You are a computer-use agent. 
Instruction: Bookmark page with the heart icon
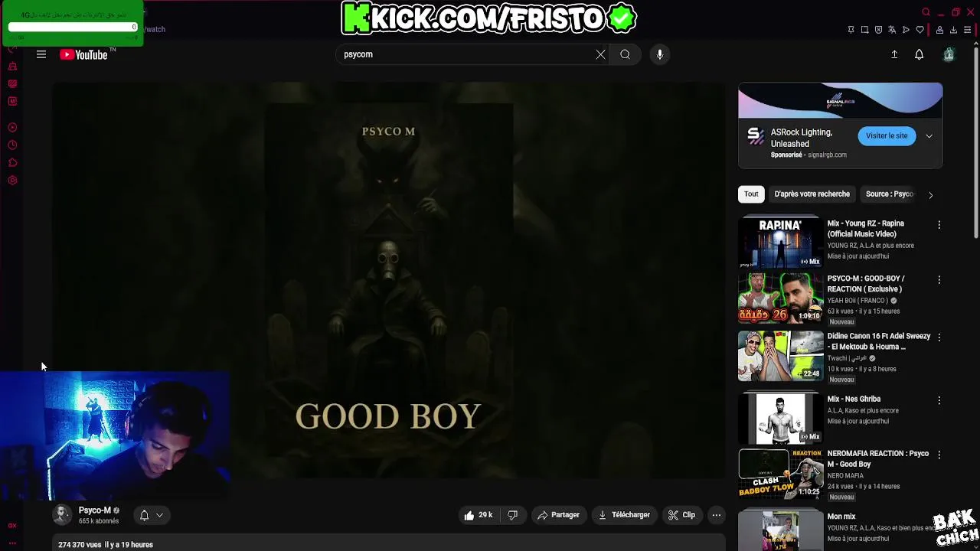point(920,30)
